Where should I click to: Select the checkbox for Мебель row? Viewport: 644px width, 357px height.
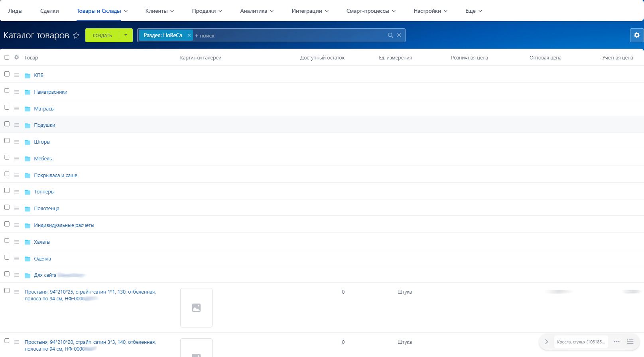click(7, 158)
